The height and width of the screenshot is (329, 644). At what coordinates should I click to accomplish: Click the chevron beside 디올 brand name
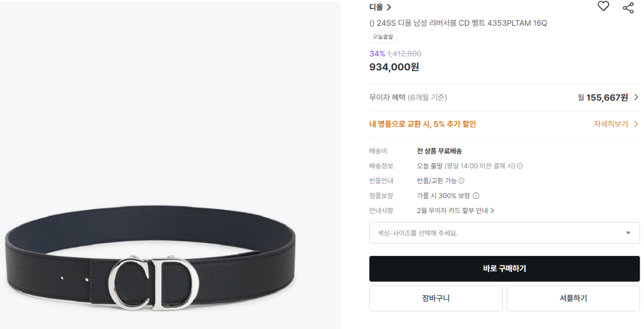389,7
